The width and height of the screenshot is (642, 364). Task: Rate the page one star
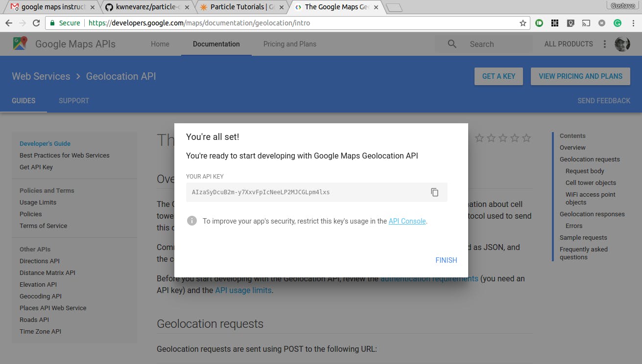pyautogui.click(x=479, y=138)
